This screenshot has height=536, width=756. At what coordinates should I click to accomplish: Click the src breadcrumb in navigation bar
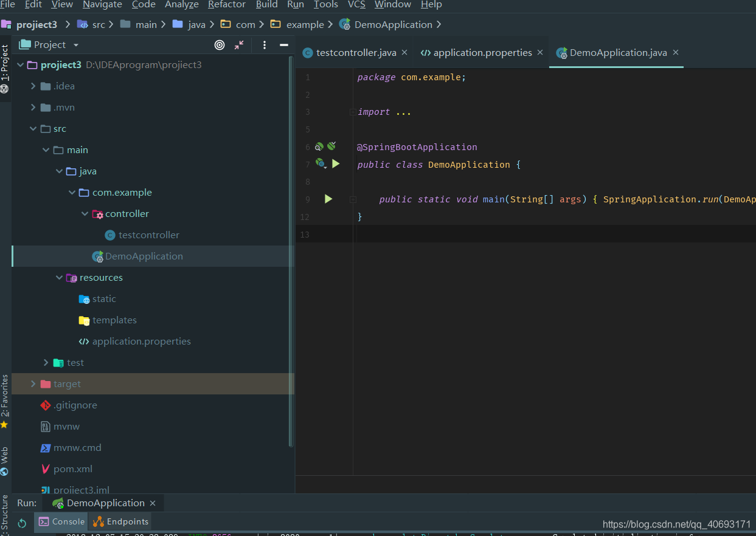[92, 25]
